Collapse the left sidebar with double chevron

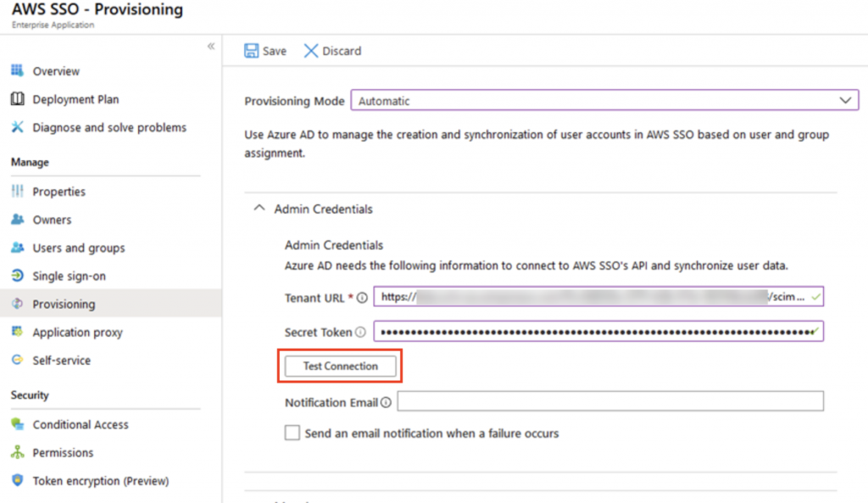click(211, 46)
